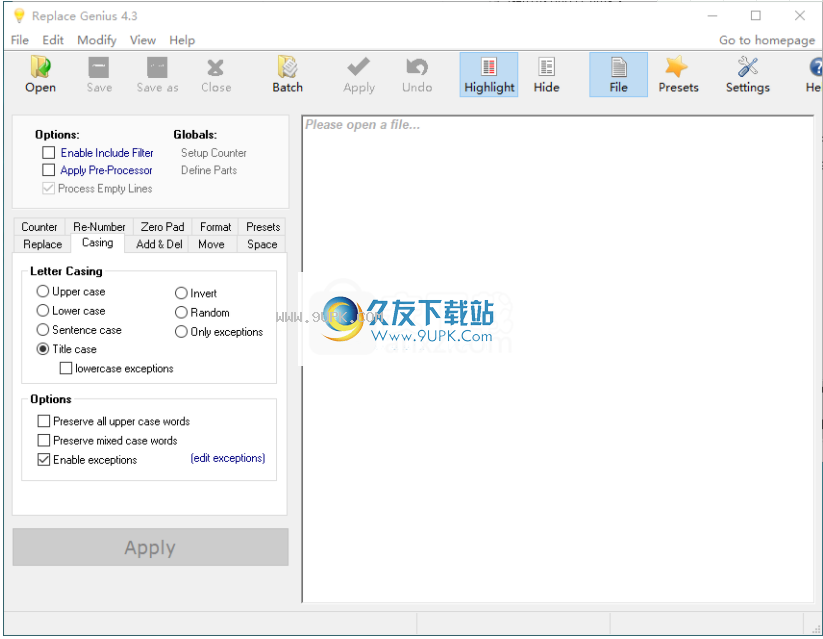Image resolution: width=823 pixels, height=639 pixels.
Task: Select the Random casing option
Action: [181, 312]
